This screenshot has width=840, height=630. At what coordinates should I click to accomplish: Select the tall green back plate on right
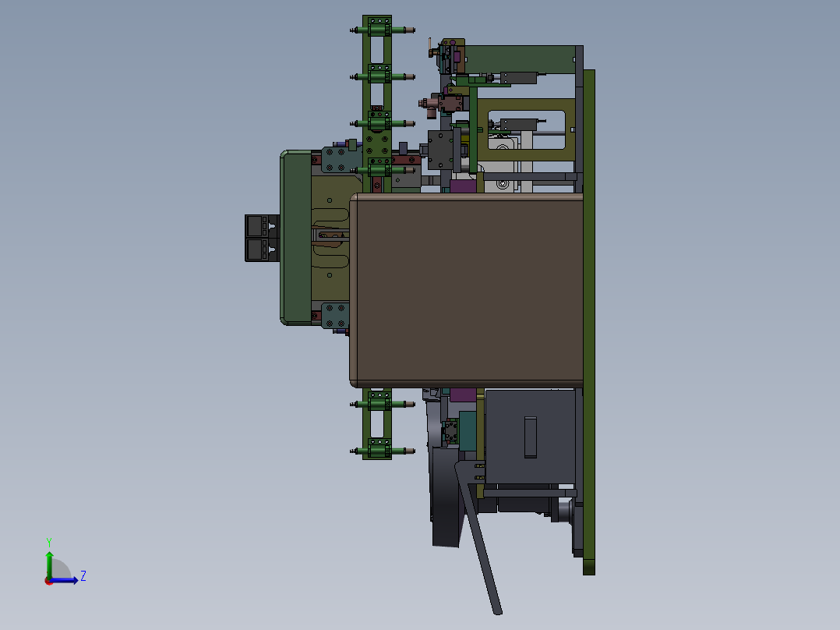pos(589,322)
